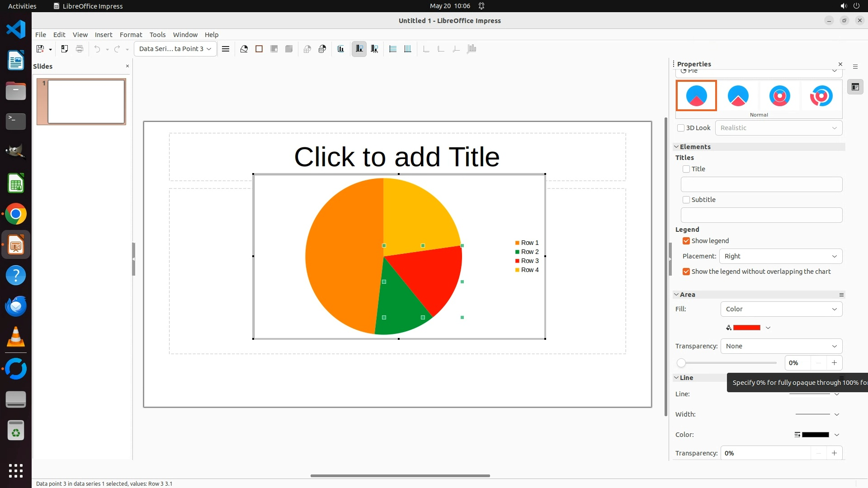Click the Format Selection toolbar icon
Viewport: 868px width, 488px height.
[x=226, y=49]
